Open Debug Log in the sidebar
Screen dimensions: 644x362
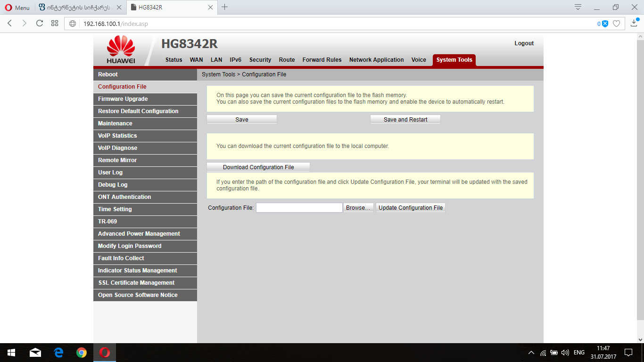[145, 185]
